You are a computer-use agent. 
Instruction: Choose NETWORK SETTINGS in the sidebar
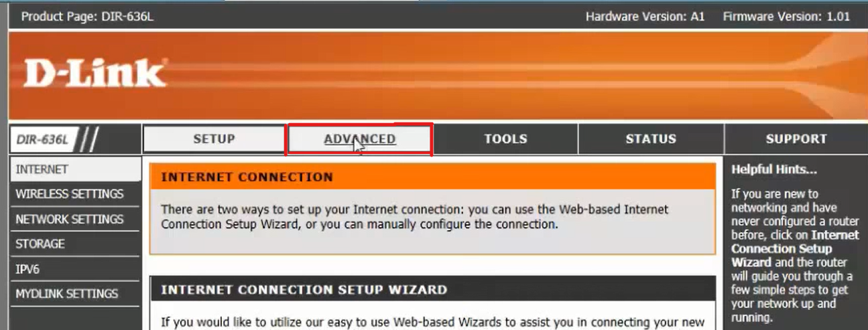point(74,219)
